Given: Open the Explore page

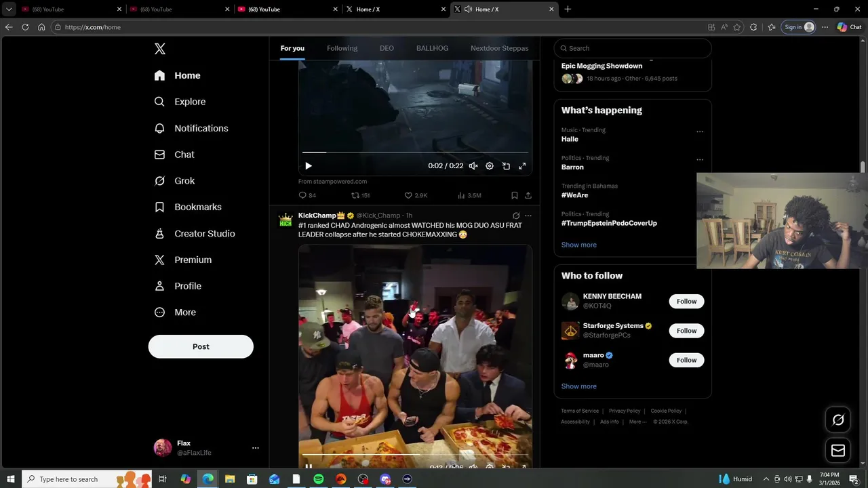Looking at the screenshot, I should coord(180,102).
